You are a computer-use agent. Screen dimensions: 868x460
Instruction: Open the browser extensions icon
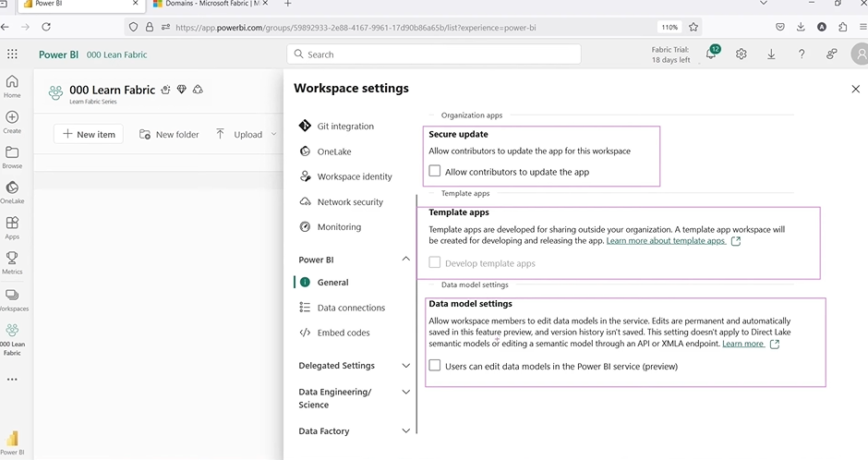[842, 27]
